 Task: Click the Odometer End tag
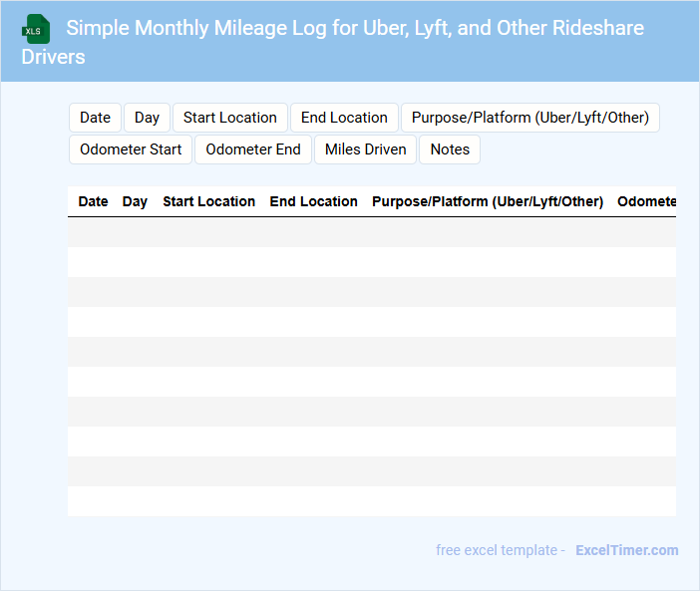point(253,149)
